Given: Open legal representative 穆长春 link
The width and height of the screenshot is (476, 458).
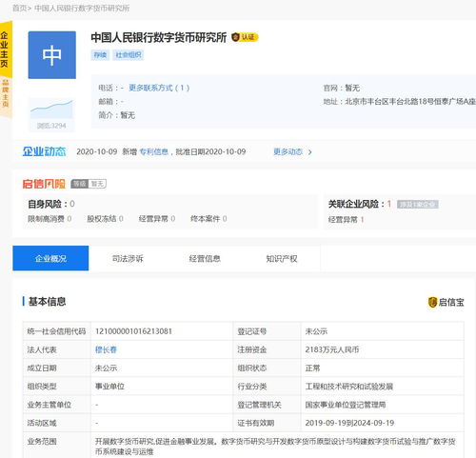Looking at the screenshot, I should [x=106, y=349].
